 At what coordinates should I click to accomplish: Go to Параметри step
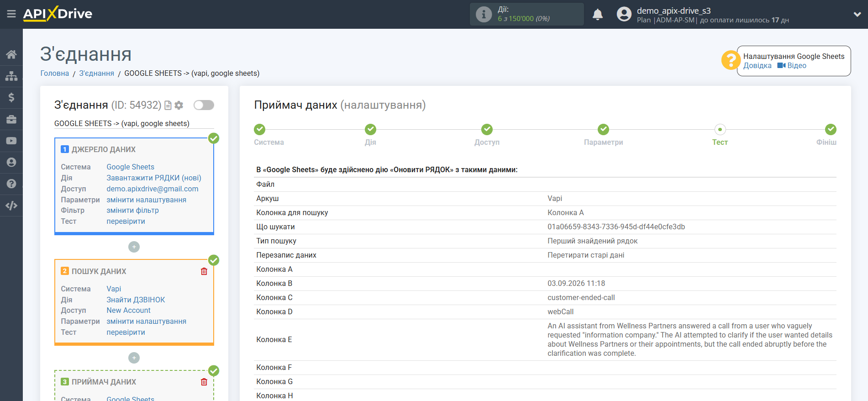point(603,130)
